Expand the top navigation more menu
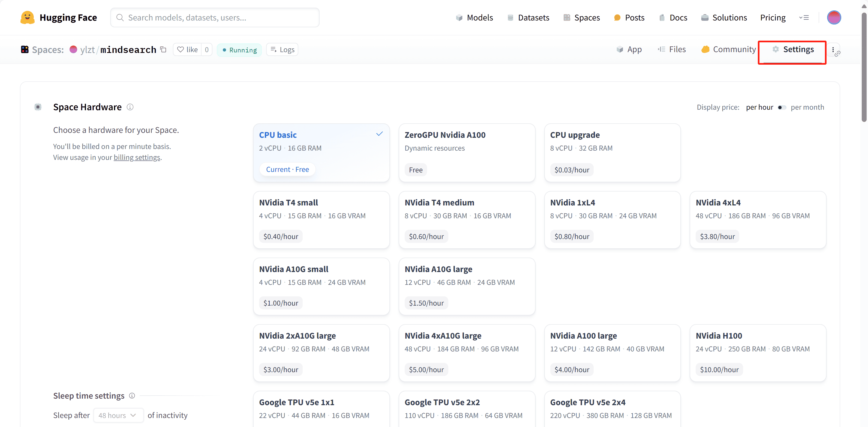Viewport: 868px width, 427px height. (x=804, y=17)
